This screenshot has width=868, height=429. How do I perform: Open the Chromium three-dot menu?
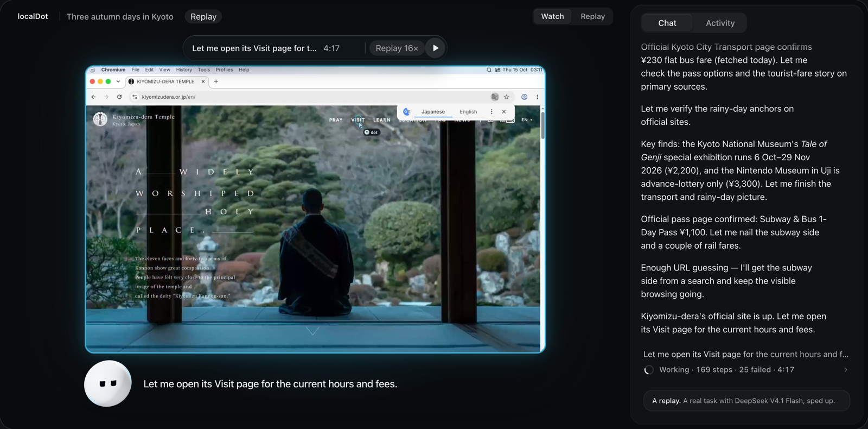[538, 97]
